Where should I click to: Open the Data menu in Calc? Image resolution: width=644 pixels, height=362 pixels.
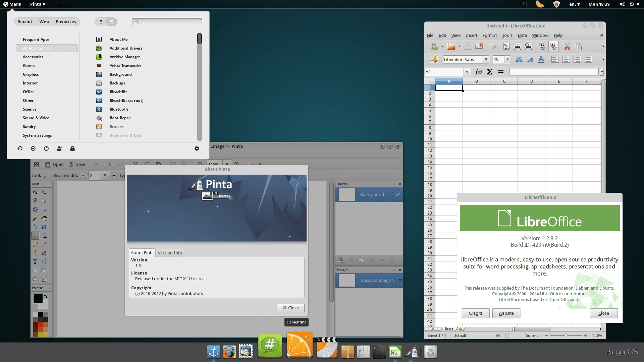pyautogui.click(x=522, y=35)
